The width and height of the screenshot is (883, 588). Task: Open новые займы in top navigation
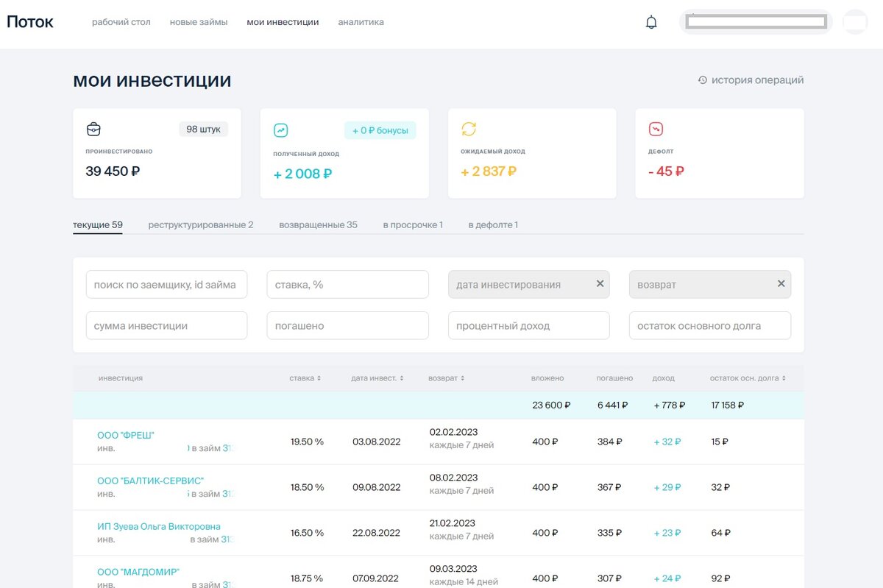199,22
